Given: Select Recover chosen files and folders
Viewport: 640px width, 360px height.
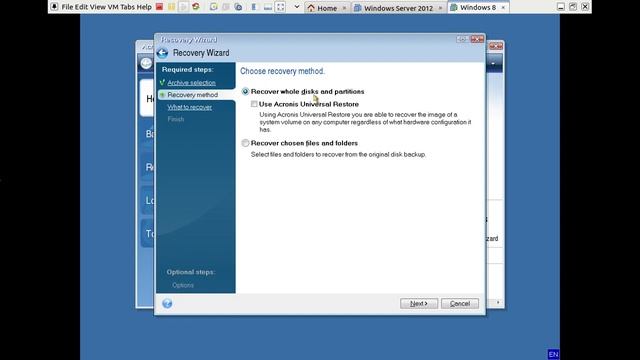Looking at the screenshot, I should tap(245, 143).
